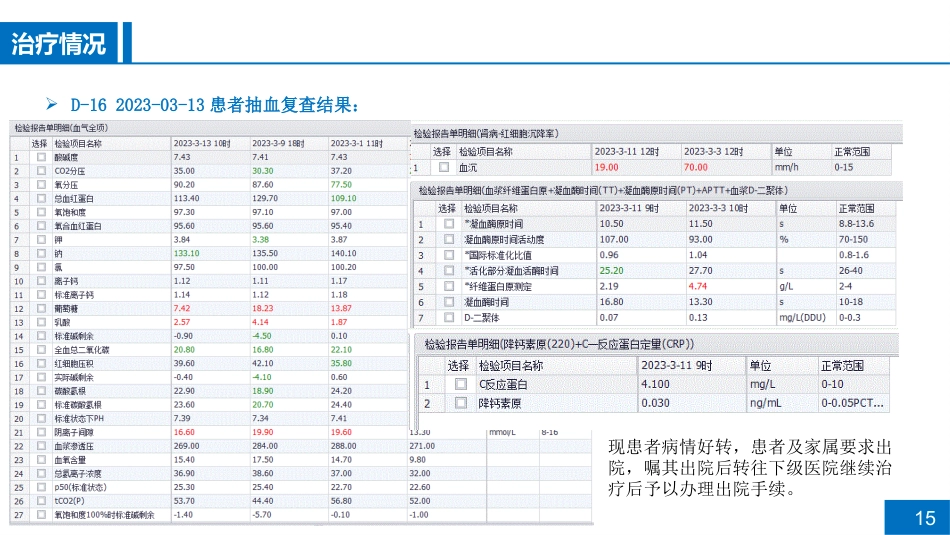The width and height of the screenshot is (950, 535).
Task: Check the 氧分压 row checkbox
Action: pyautogui.click(x=41, y=185)
